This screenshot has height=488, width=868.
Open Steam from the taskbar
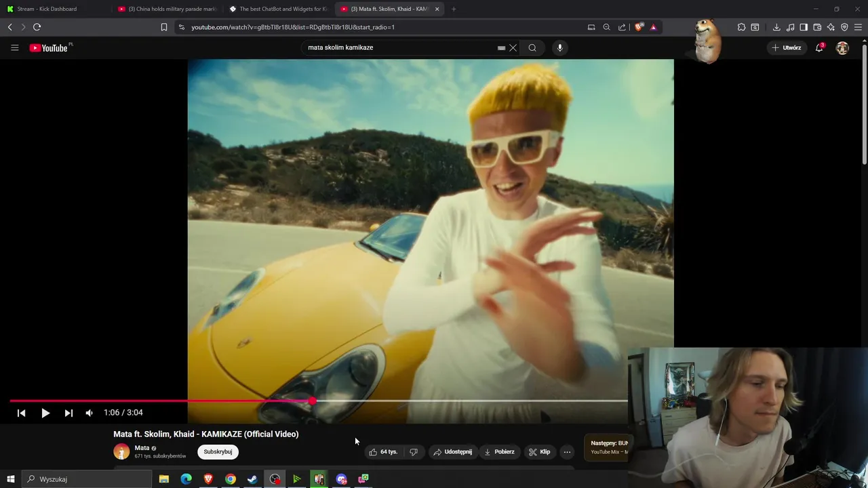point(252,479)
